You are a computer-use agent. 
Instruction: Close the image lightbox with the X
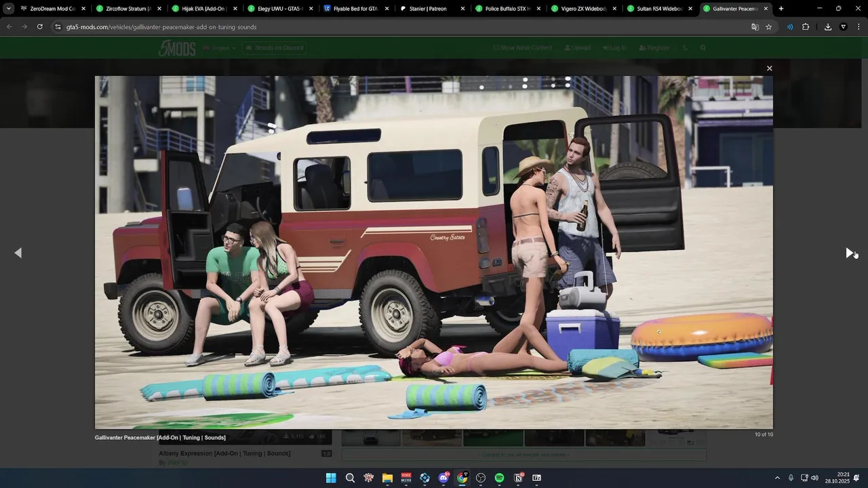[769, 68]
